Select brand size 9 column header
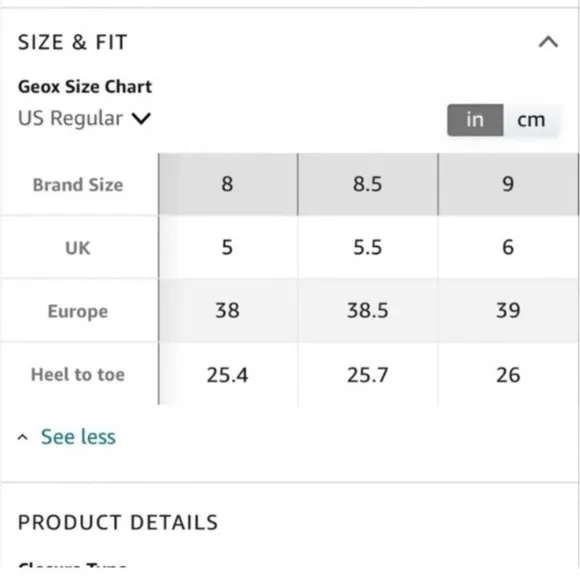The image size is (580, 580). [508, 184]
